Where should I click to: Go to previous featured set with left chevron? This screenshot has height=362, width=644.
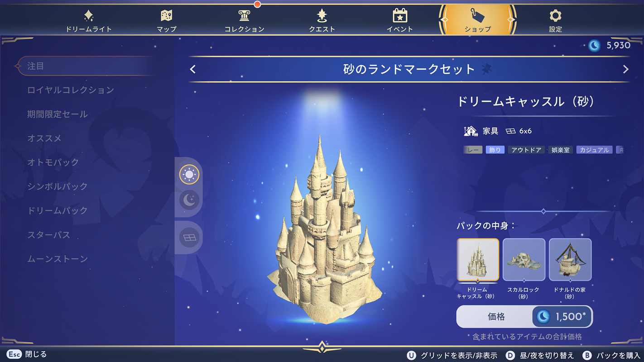(x=193, y=69)
